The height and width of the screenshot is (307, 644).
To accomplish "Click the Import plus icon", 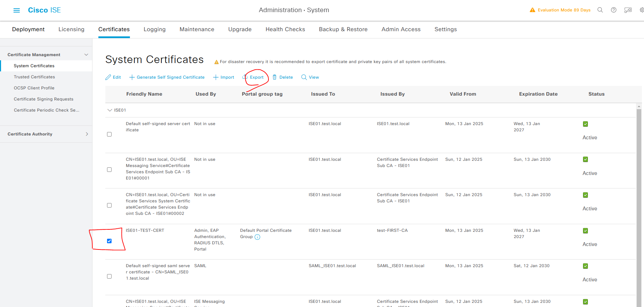I will (x=215, y=77).
